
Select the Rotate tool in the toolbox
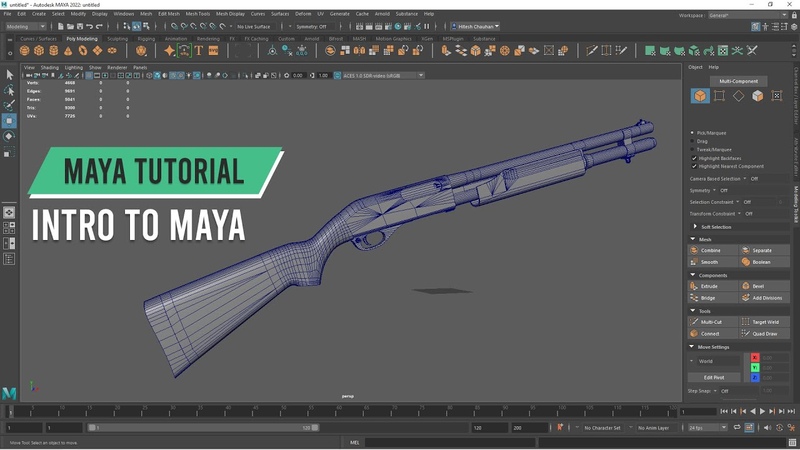pyautogui.click(x=9, y=136)
